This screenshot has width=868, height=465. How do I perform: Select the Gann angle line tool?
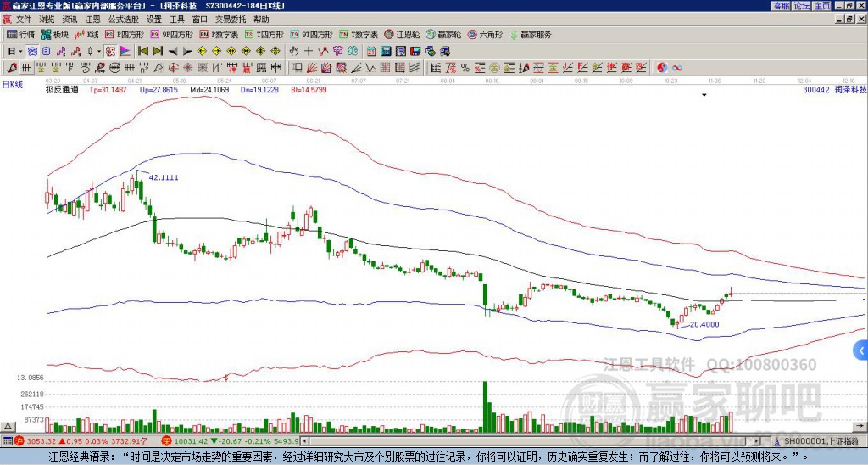pyautogui.click(x=357, y=68)
